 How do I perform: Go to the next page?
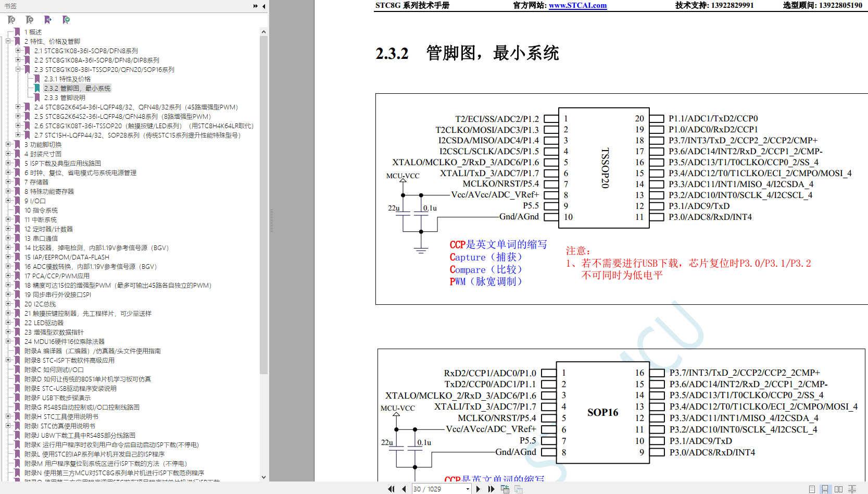pyautogui.click(x=479, y=489)
